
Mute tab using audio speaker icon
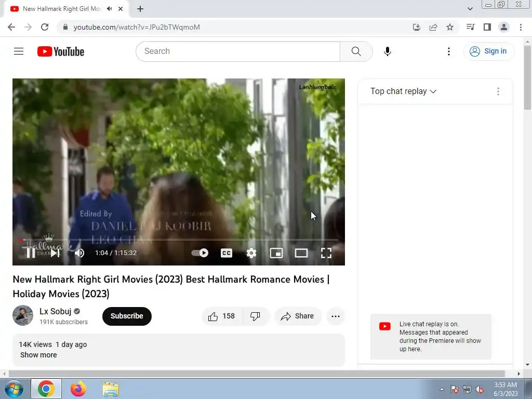coord(109,9)
